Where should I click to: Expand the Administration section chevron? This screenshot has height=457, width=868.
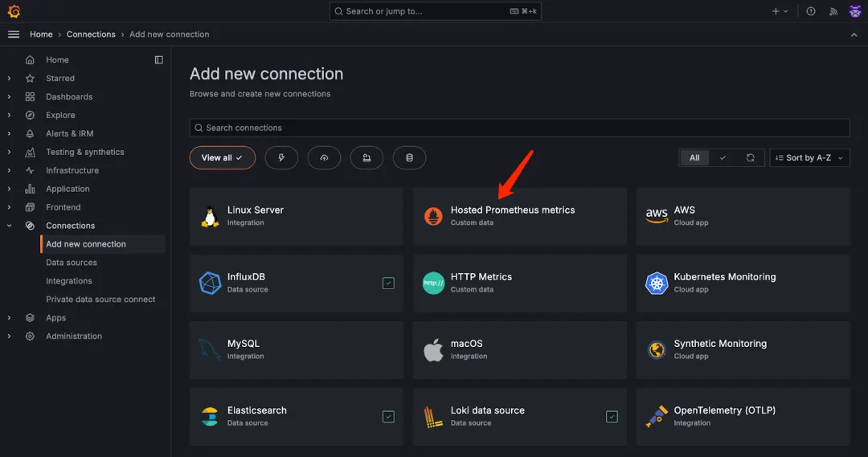(9, 336)
